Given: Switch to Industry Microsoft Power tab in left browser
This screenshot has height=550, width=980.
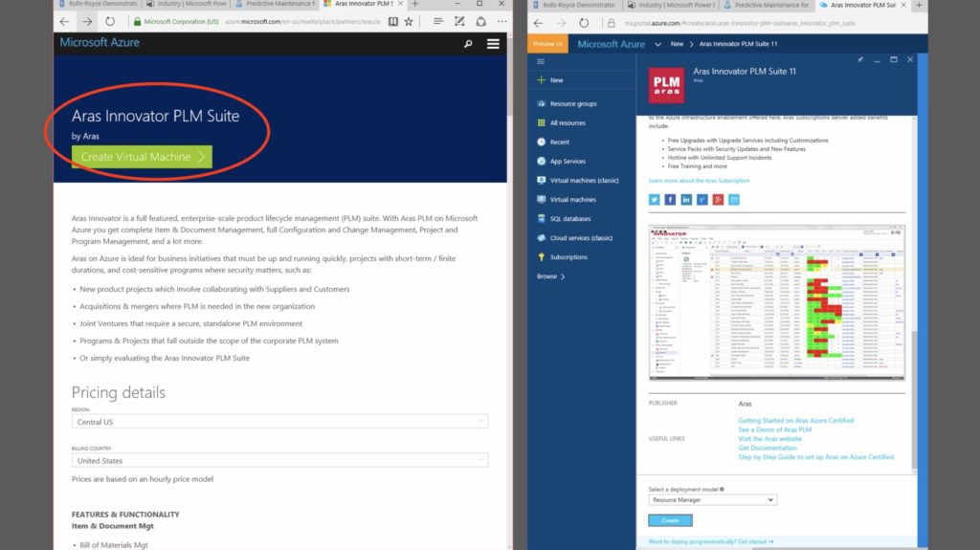Looking at the screenshot, I should (x=187, y=4).
